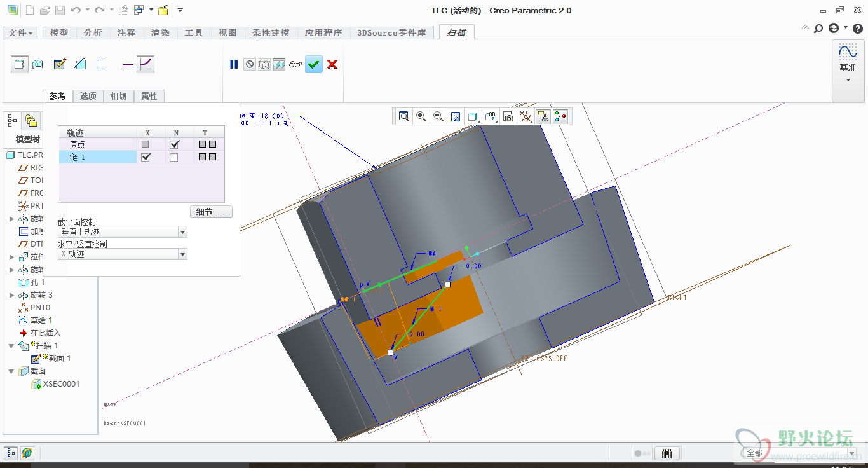Pause the sweep feature tool
Screen dimensions: 868x468
(234, 64)
